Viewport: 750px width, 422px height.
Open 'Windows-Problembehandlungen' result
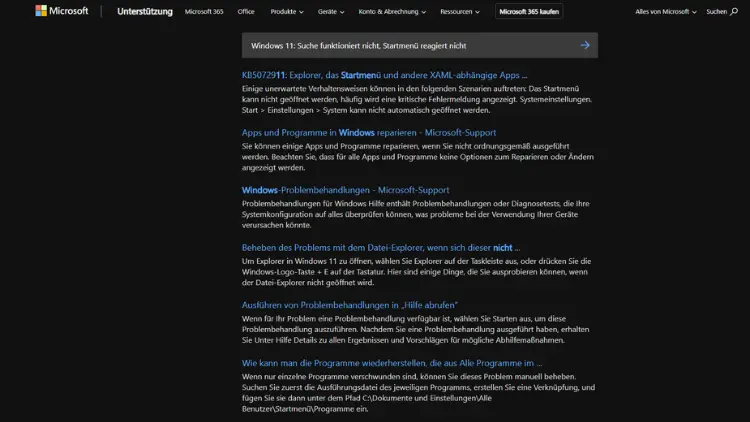(345, 190)
